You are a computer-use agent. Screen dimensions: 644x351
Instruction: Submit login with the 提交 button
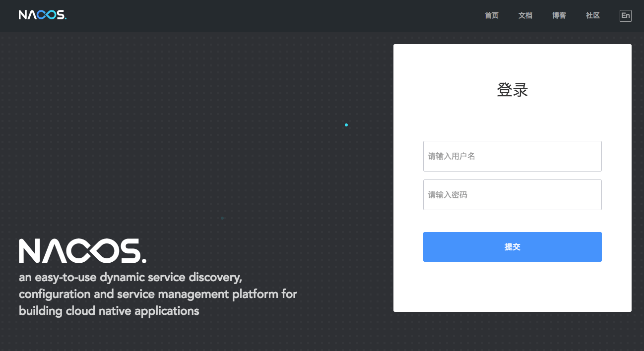(513, 247)
